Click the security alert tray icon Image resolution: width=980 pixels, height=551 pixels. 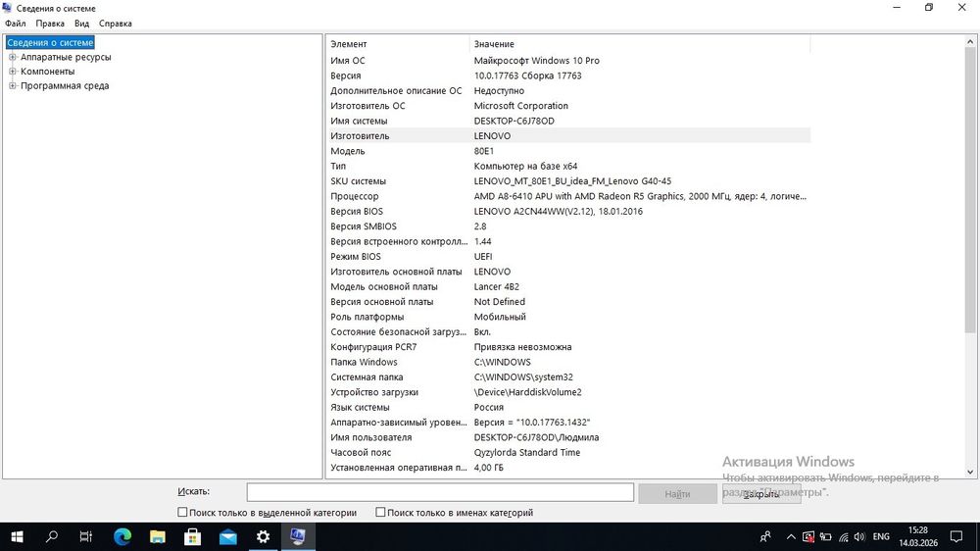tap(808, 536)
